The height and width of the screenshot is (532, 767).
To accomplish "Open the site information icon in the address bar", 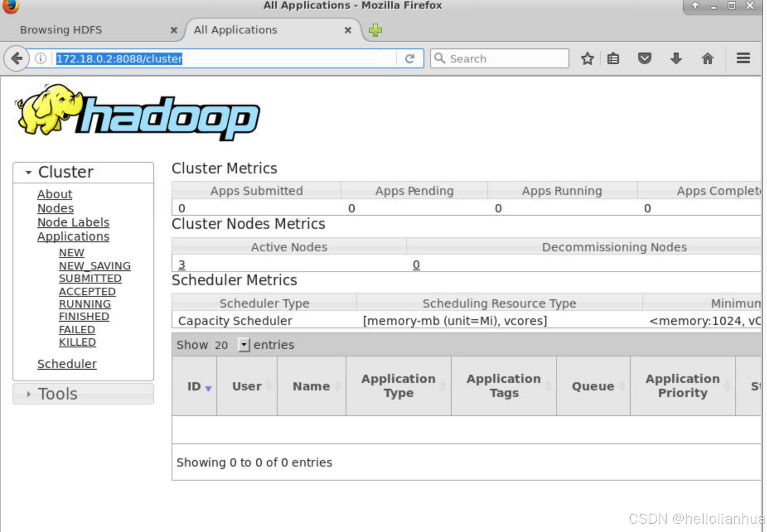I will tap(41, 58).
